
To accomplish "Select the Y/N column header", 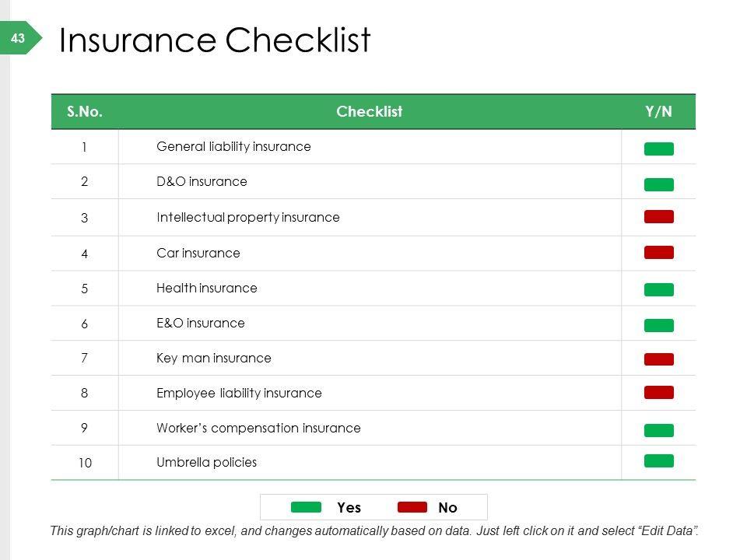I will click(658, 112).
